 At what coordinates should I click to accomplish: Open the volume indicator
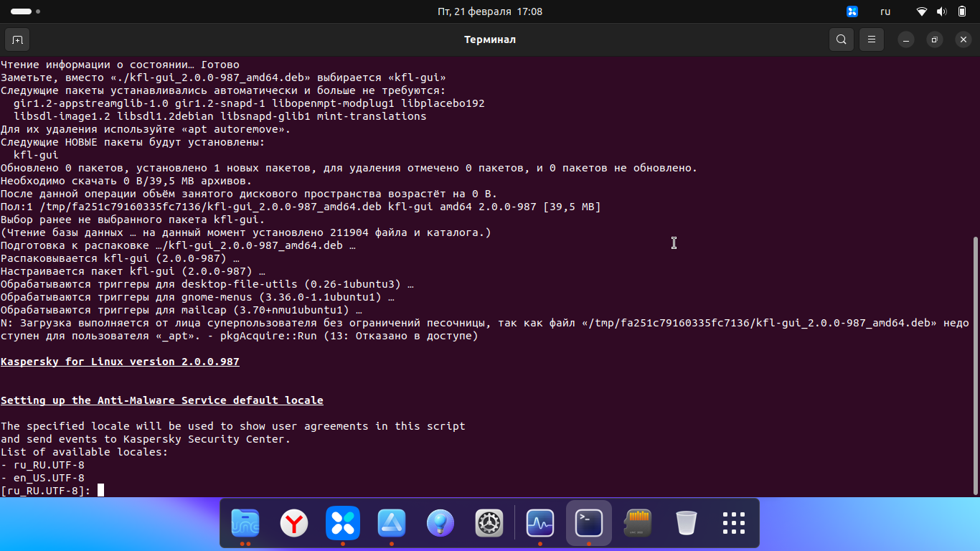coord(942,11)
